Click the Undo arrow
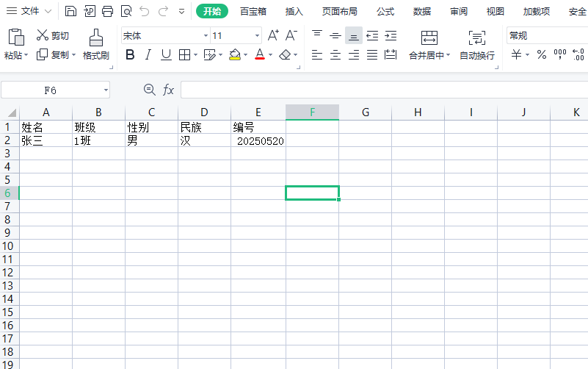This screenshot has width=588, height=369. coord(145,11)
